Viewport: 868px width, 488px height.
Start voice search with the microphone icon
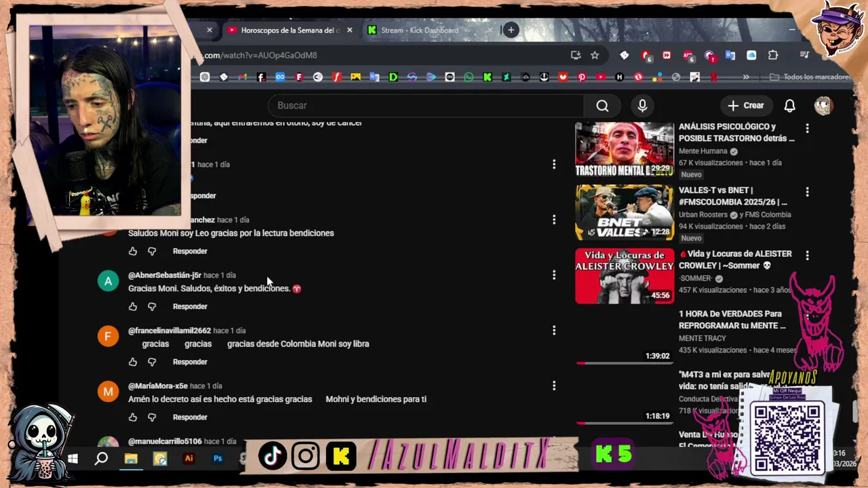[642, 106]
